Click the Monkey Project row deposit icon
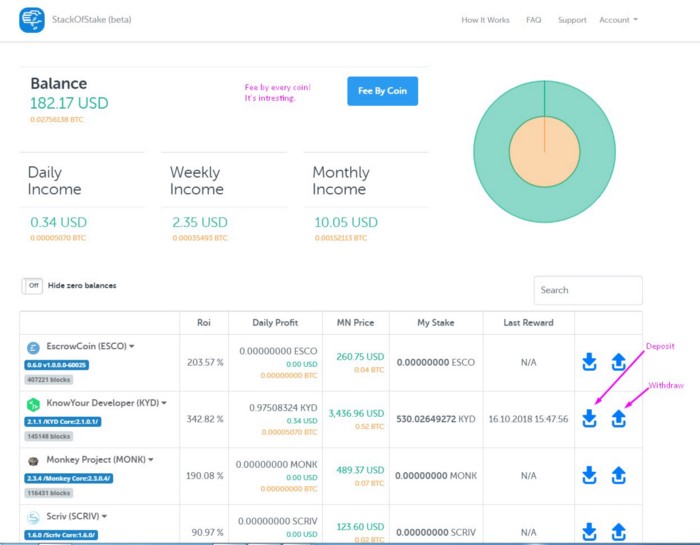The height and width of the screenshot is (545, 700). (589, 475)
